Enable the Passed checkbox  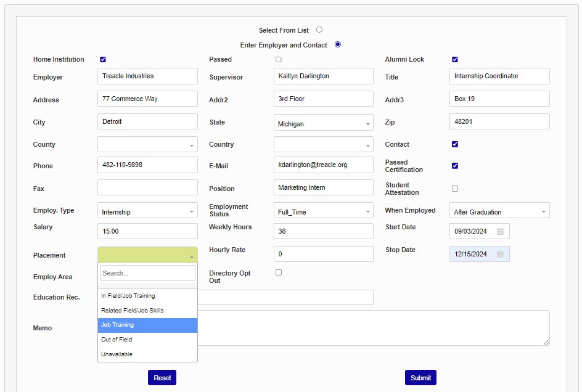click(x=279, y=60)
